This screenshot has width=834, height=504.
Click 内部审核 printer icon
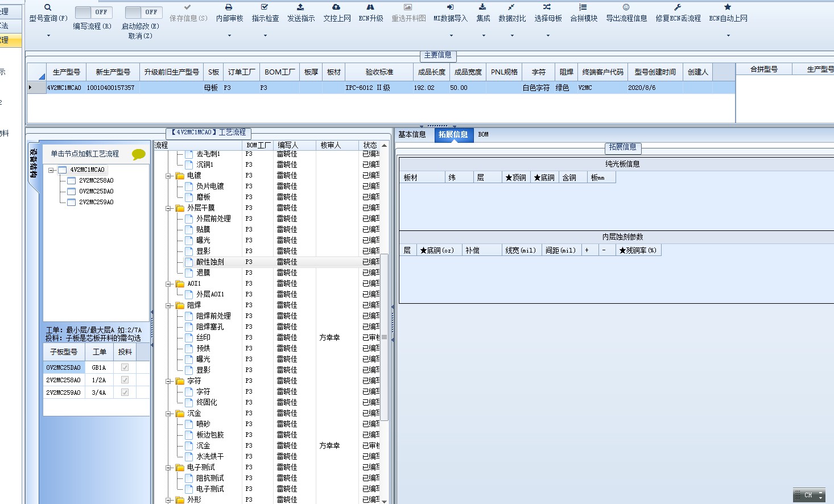[x=229, y=7]
